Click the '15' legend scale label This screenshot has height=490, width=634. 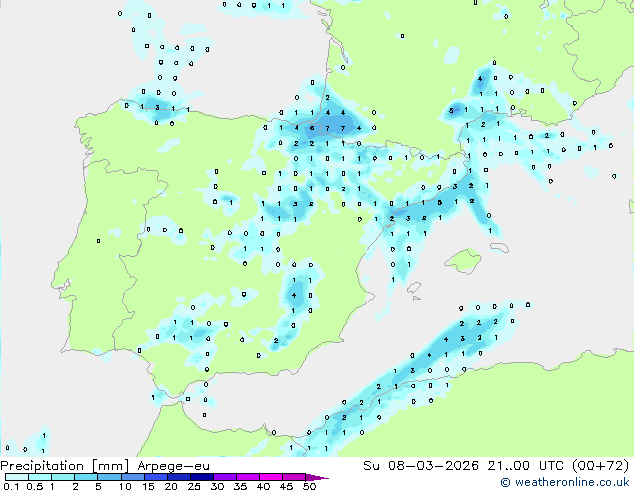point(148,486)
